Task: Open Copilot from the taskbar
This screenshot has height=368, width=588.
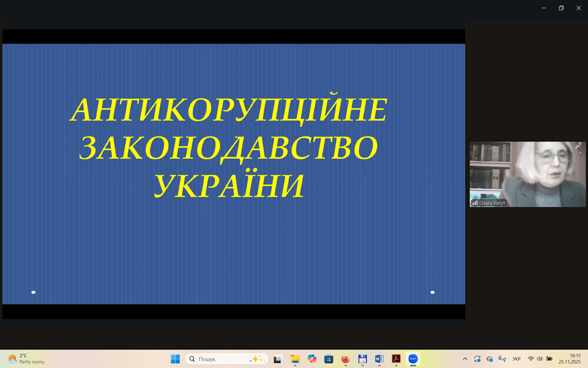Action: [x=312, y=359]
